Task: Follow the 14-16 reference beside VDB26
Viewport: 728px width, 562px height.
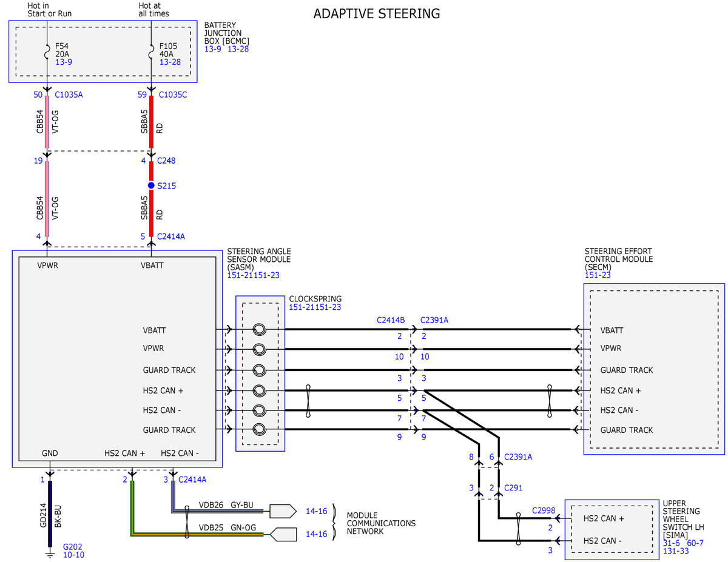Action: pyautogui.click(x=317, y=511)
